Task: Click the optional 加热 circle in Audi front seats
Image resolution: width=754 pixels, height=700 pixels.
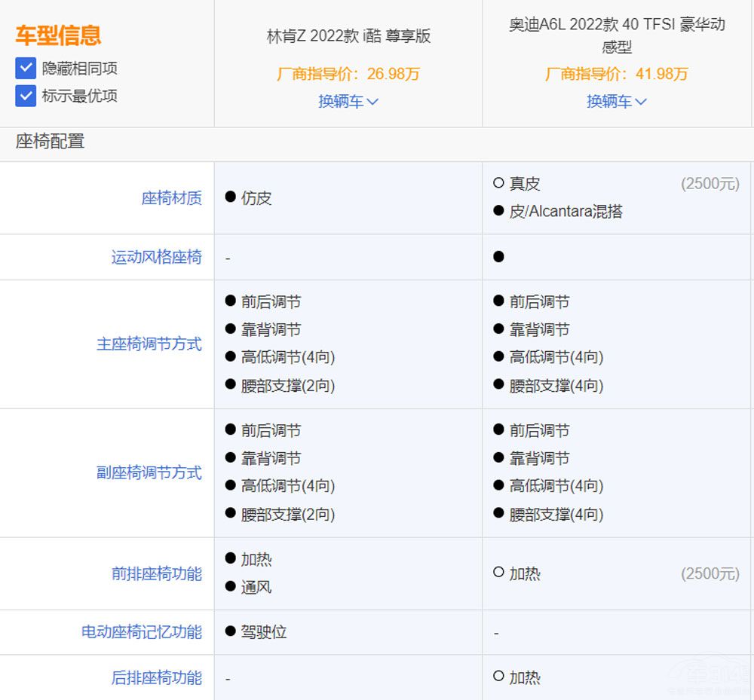Action: tap(498, 573)
